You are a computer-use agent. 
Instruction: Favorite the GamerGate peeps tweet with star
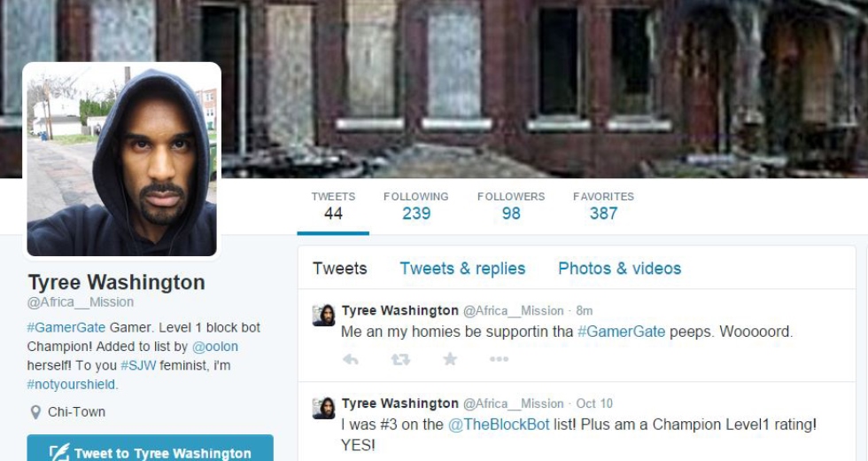[x=450, y=359]
